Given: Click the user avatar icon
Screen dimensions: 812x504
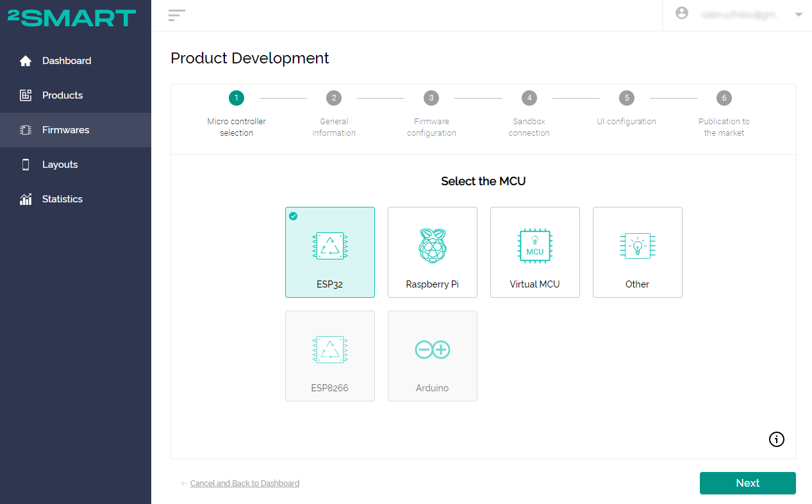Looking at the screenshot, I should (x=682, y=13).
